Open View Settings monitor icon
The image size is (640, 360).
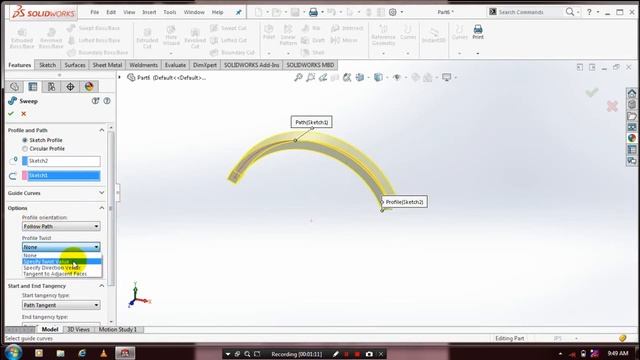pyautogui.click(x=447, y=77)
